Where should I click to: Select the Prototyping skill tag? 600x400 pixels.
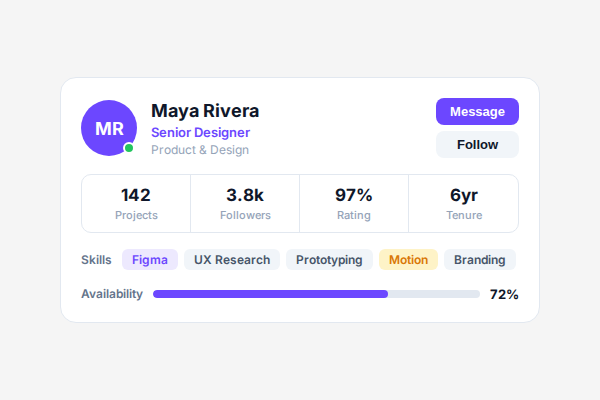click(329, 260)
